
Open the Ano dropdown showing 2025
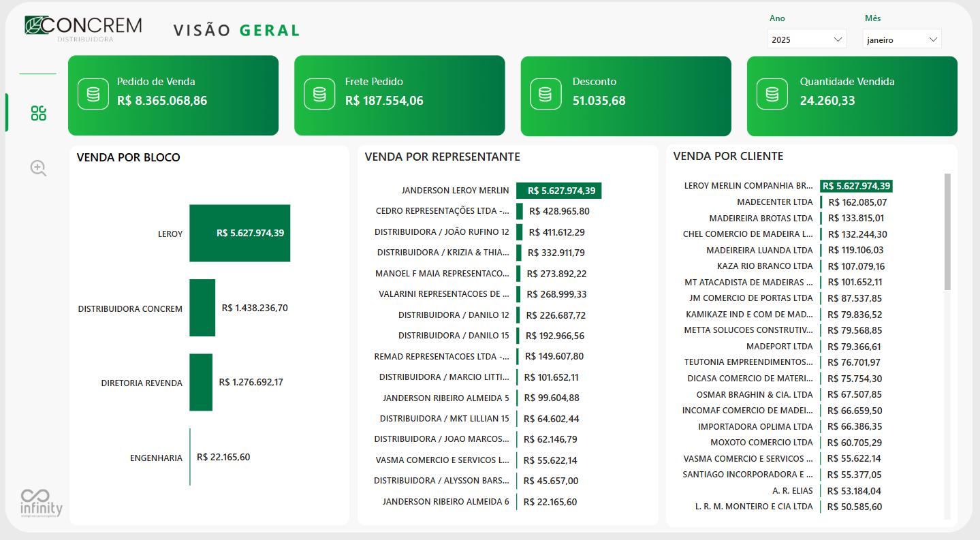[x=806, y=39]
